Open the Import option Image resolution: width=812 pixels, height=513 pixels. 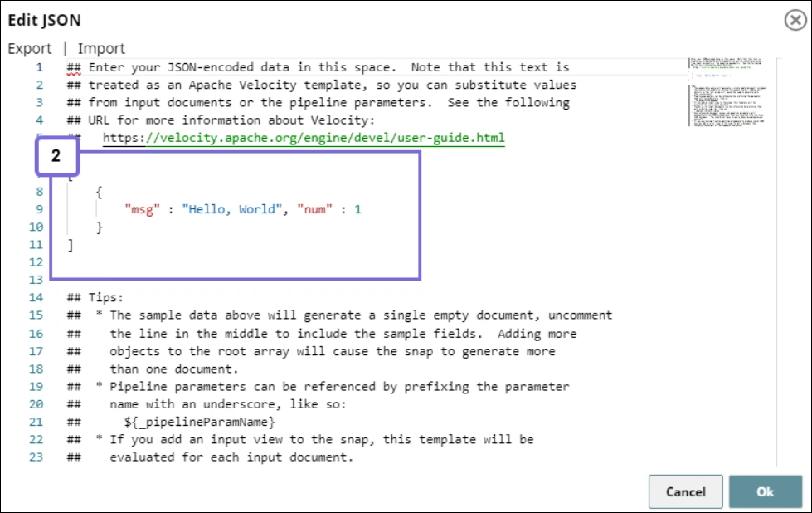click(101, 49)
